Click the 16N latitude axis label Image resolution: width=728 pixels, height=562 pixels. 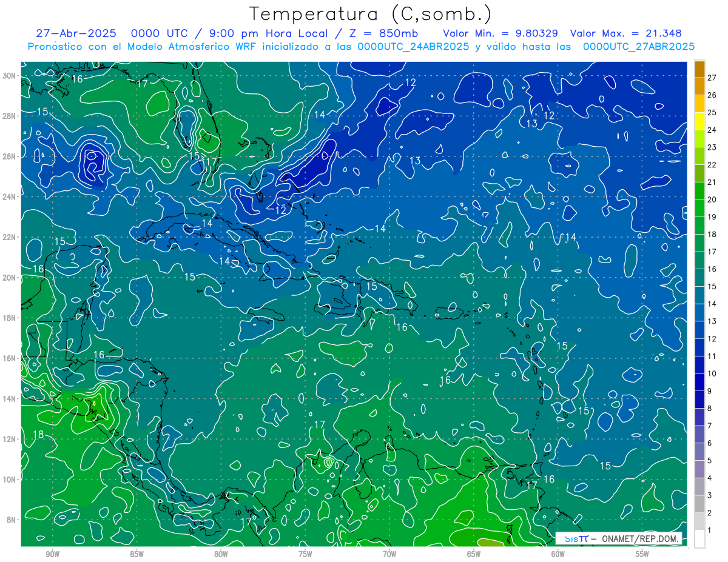tap(9, 358)
